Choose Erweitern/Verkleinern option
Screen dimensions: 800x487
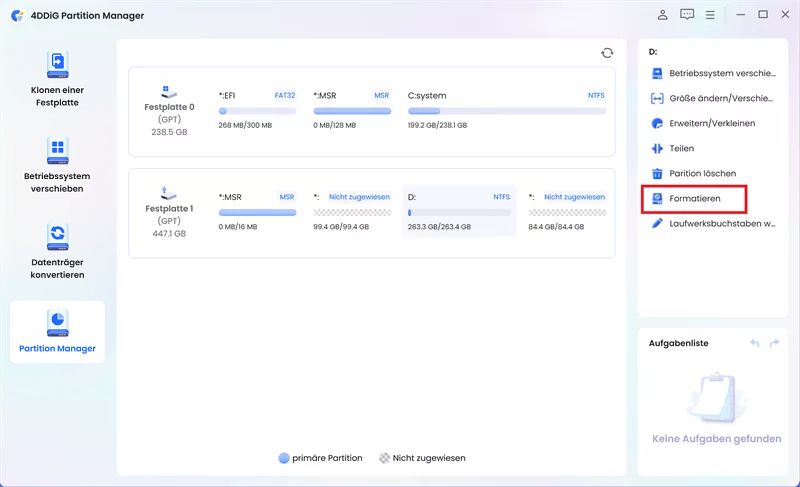(x=713, y=123)
